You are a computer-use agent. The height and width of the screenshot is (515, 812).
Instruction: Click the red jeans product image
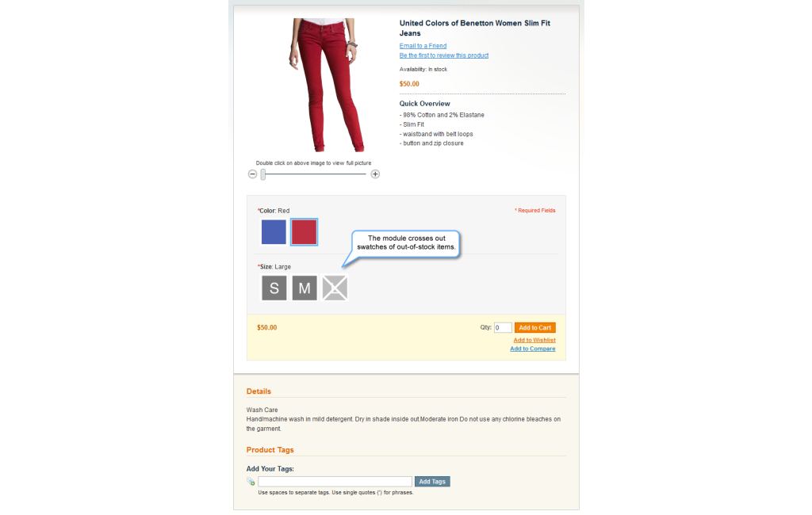(x=324, y=86)
